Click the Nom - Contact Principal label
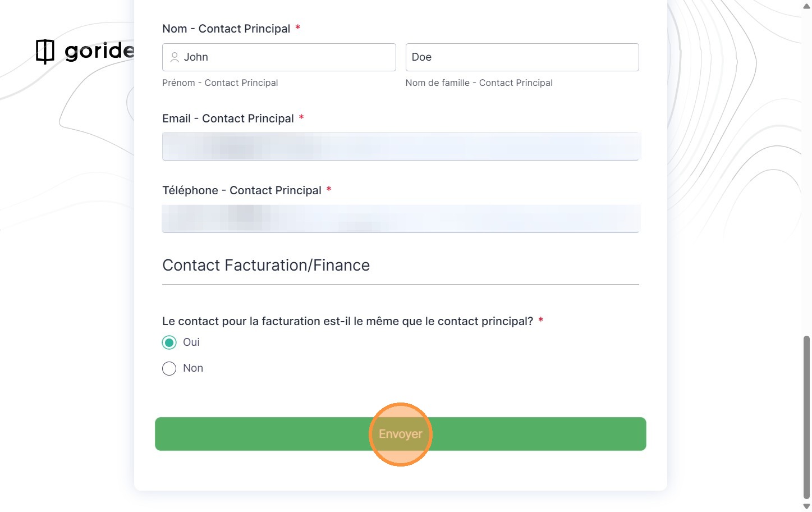This screenshot has height=512, width=812. point(226,29)
